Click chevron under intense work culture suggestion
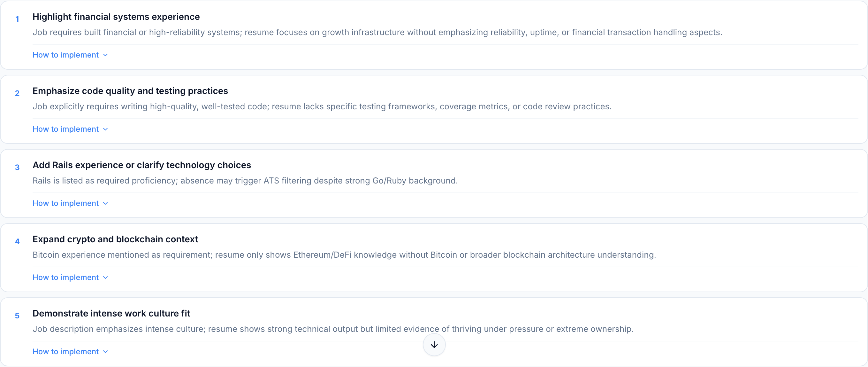This screenshot has width=868, height=367. tap(105, 352)
